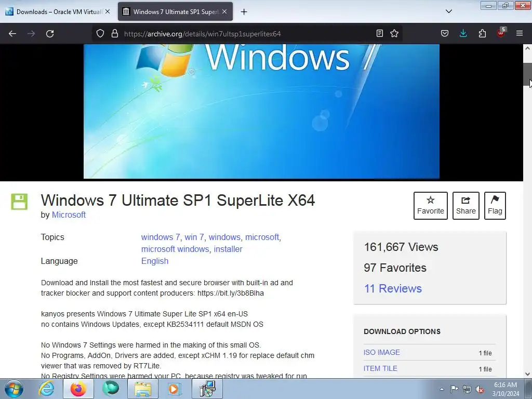This screenshot has height=399, width=532.
Task: Click the Firefox taskbar icon
Action: pos(78,389)
